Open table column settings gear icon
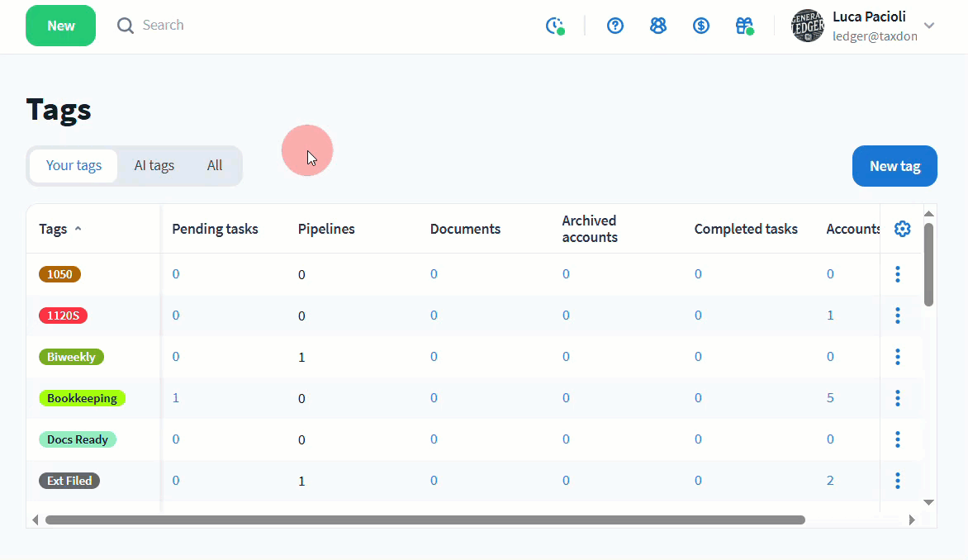Image resolution: width=968 pixels, height=560 pixels. [902, 229]
